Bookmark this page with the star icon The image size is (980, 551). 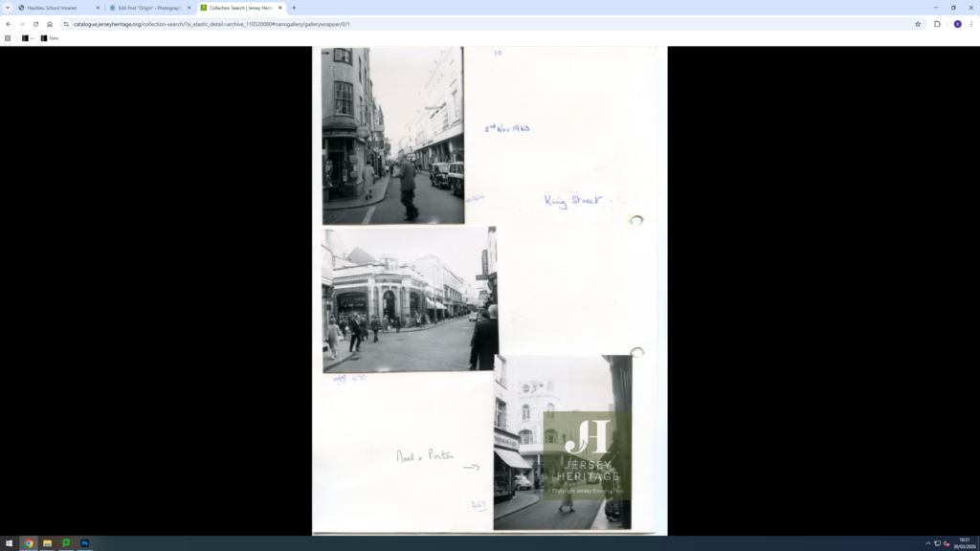918,24
